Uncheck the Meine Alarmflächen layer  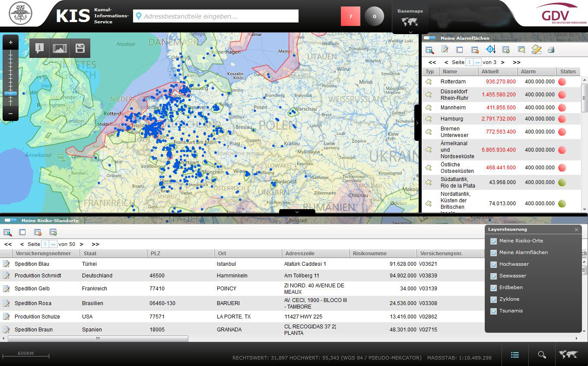click(x=493, y=252)
